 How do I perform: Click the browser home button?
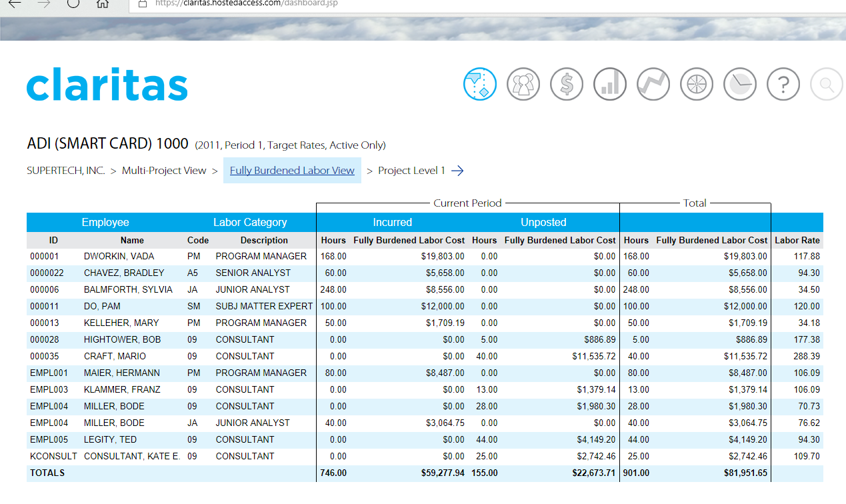(102, 3)
